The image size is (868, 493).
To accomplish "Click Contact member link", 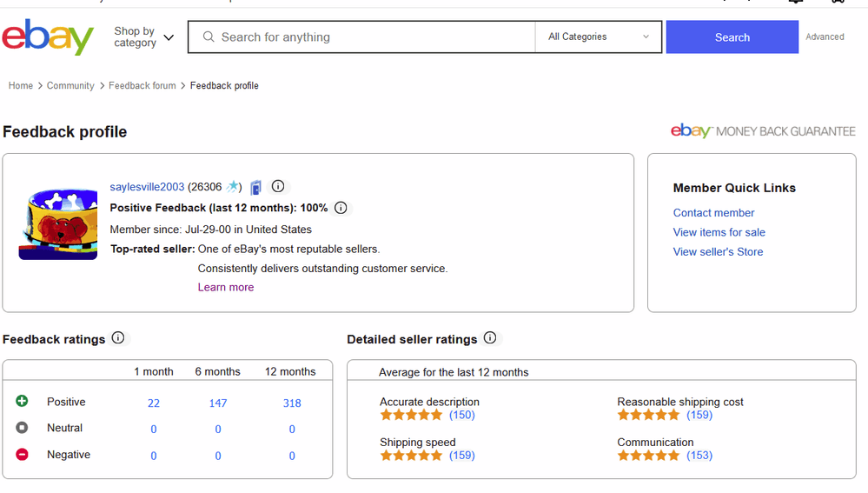I will [x=713, y=213].
